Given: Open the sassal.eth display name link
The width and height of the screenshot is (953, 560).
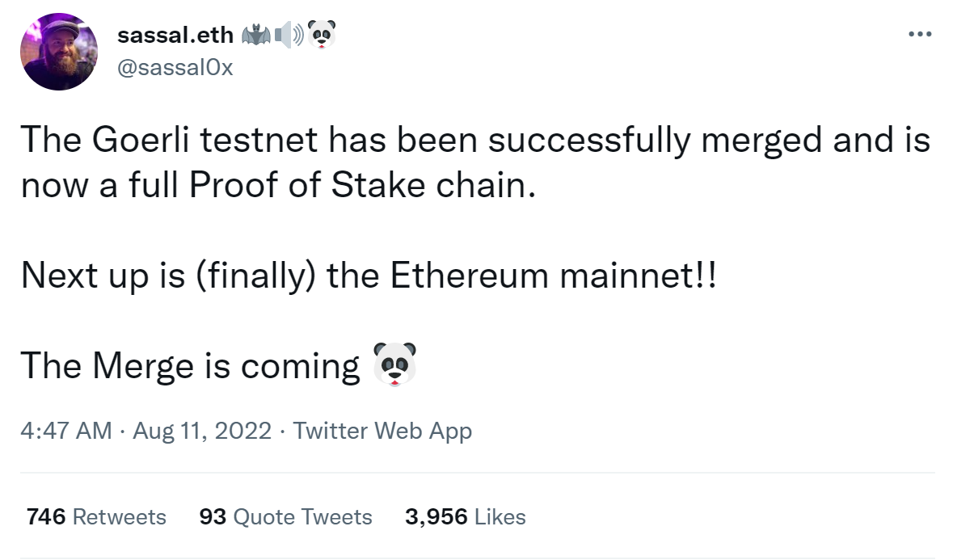Looking at the screenshot, I should click(x=175, y=35).
